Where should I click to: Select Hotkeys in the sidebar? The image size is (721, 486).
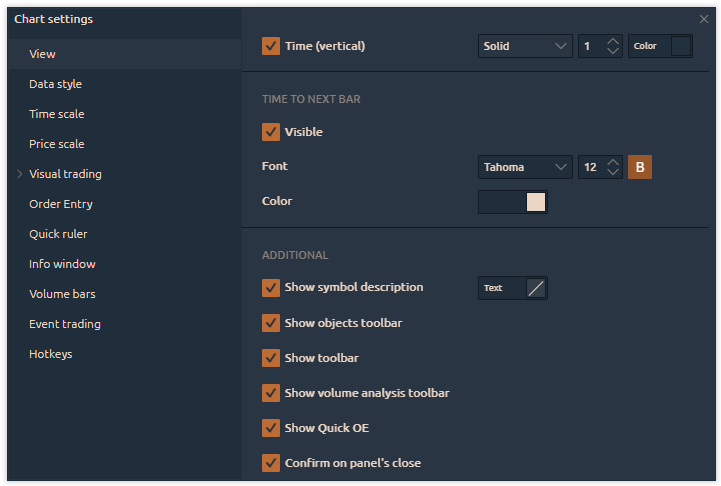51,354
